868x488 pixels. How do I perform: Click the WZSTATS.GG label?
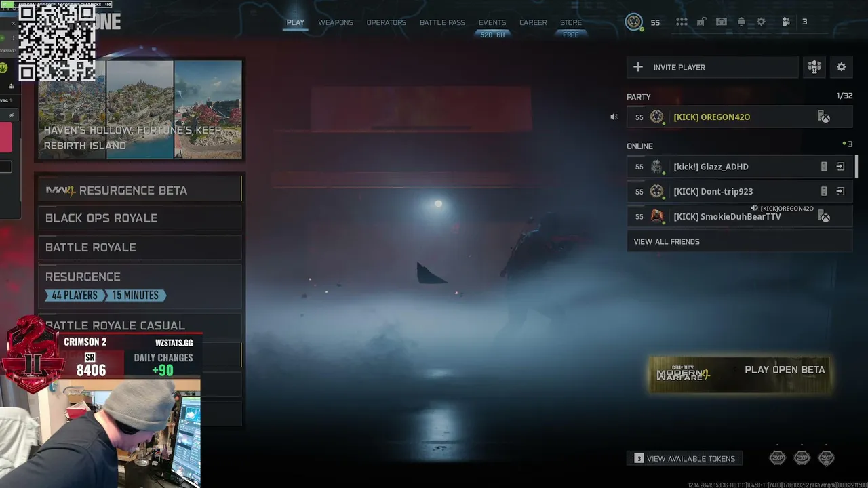coord(174,343)
